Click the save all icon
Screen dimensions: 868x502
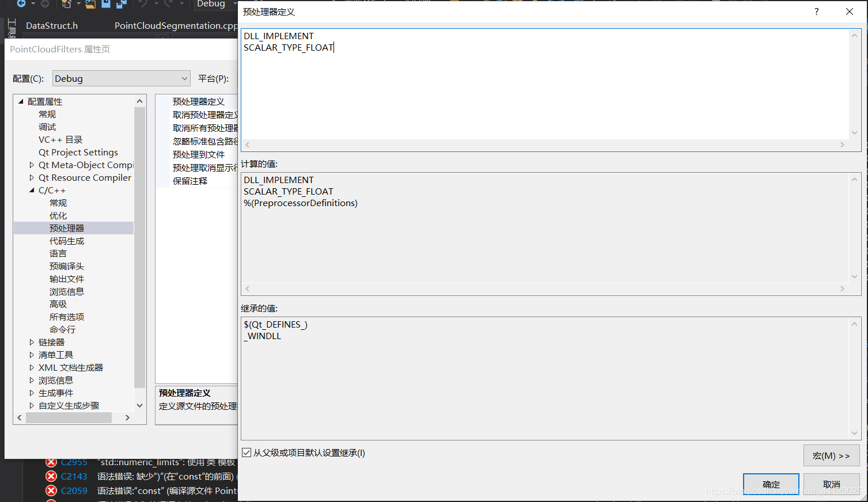121,4
